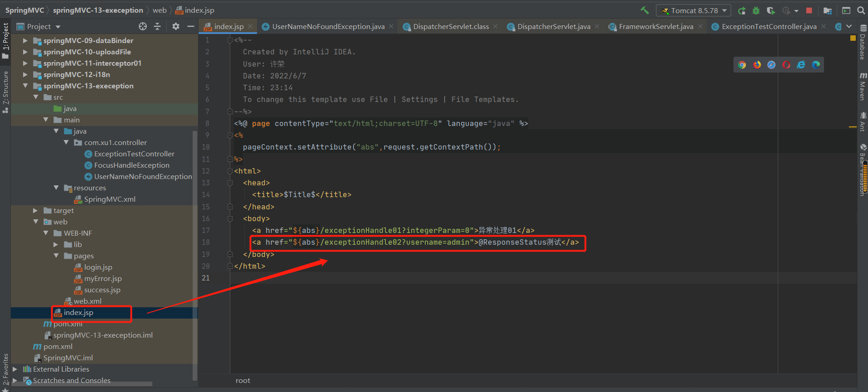Click the root breadcrumb at editor bottom
The image size is (868, 392).
pyautogui.click(x=243, y=380)
